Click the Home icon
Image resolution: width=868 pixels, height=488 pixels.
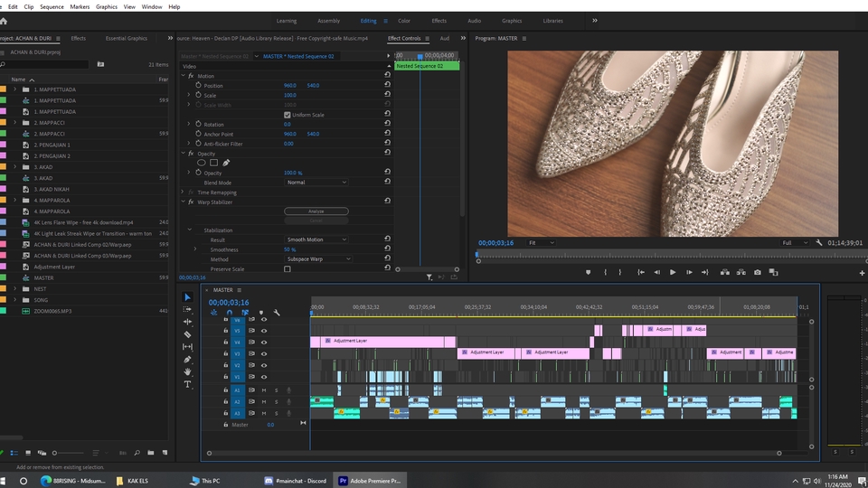(x=4, y=21)
